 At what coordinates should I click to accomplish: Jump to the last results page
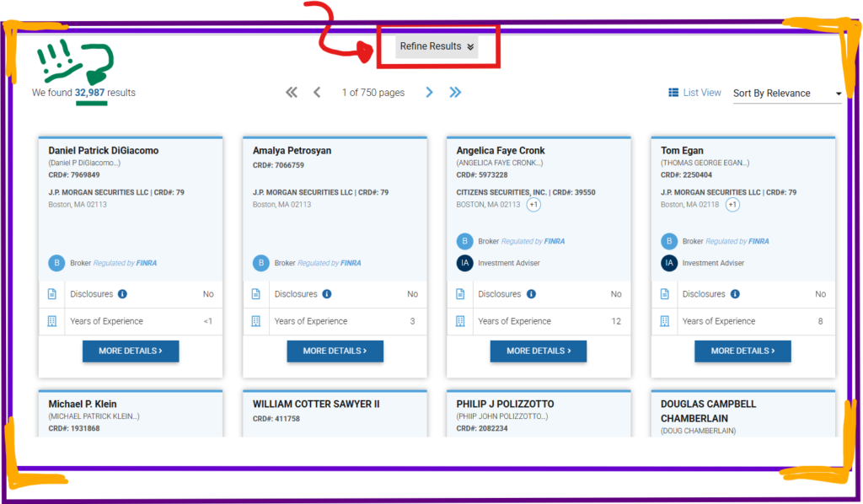click(x=455, y=93)
